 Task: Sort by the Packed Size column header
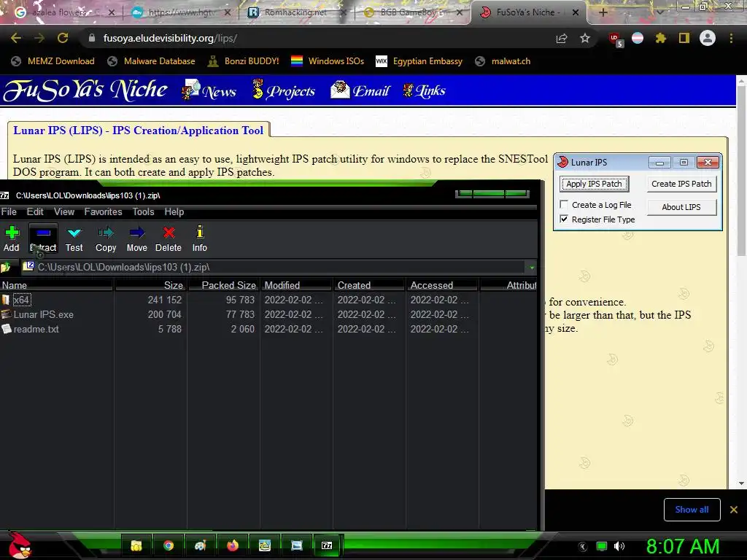point(224,285)
